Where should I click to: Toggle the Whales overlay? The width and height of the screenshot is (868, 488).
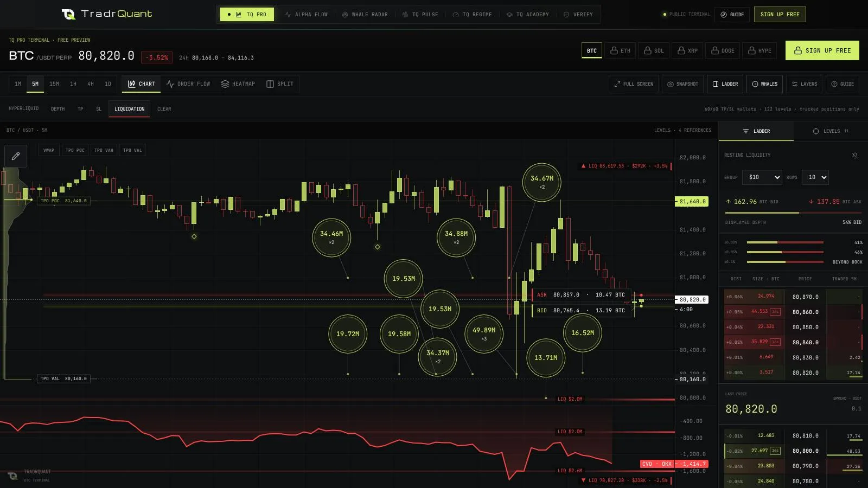tap(764, 84)
